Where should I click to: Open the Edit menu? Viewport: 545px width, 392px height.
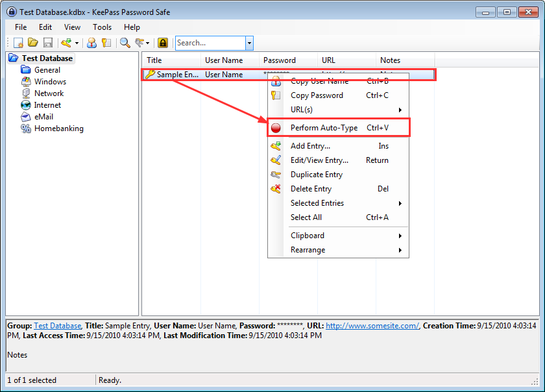[x=45, y=27]
